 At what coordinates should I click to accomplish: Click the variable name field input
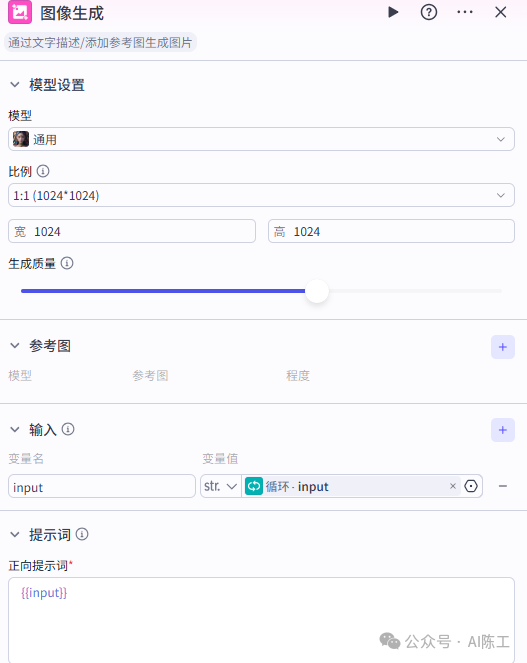pyautogui.click(x=102, y=486)
